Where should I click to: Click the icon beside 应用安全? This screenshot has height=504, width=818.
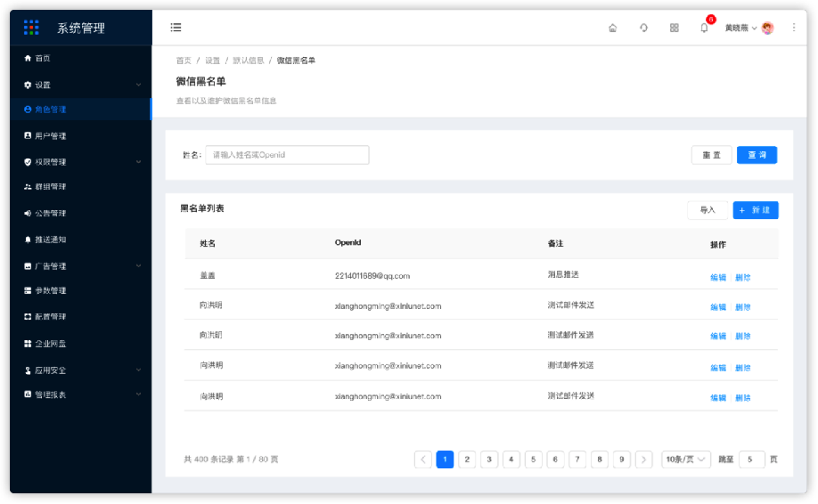coord(28,370)
